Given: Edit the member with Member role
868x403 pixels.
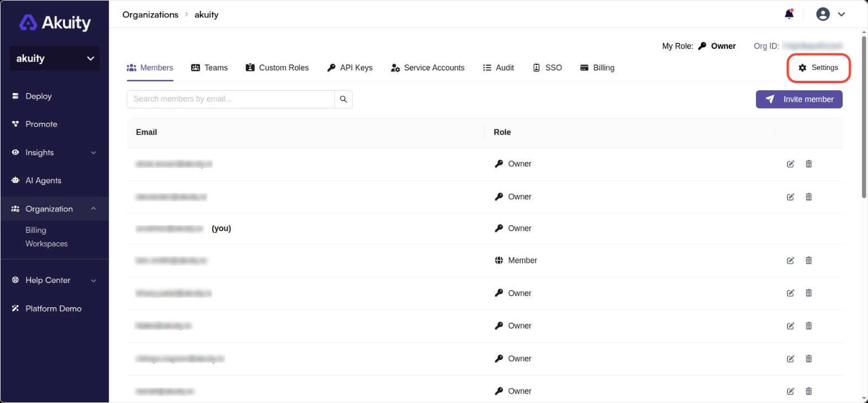Looking at the screenshot, I should click(790, 260).
